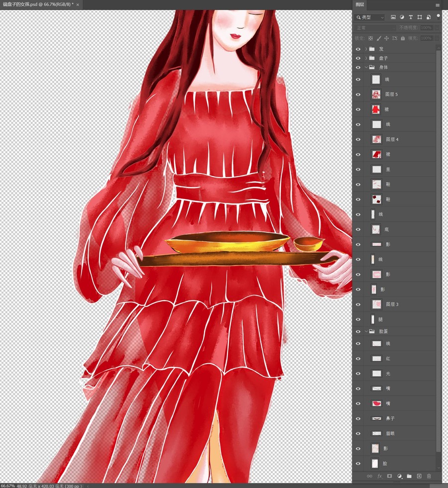Filter layers by adjustment layers icon
This screenshot has width=448, height=488.
click(x=402, y=17)
